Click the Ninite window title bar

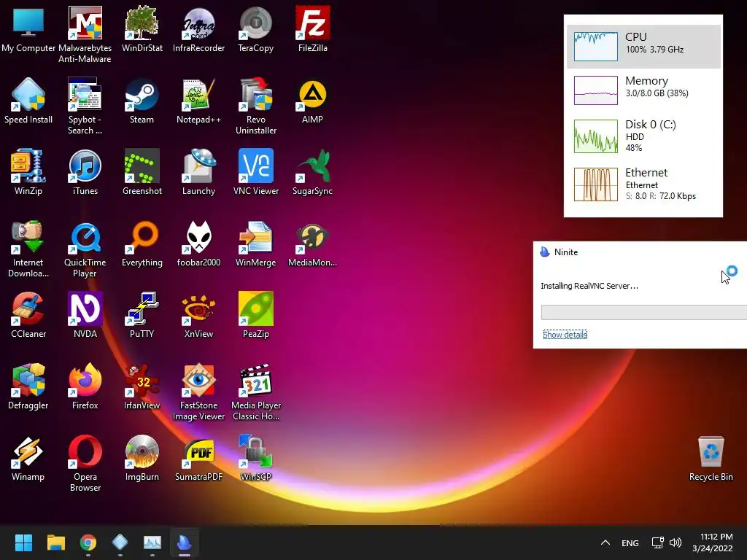pos(640,252)
